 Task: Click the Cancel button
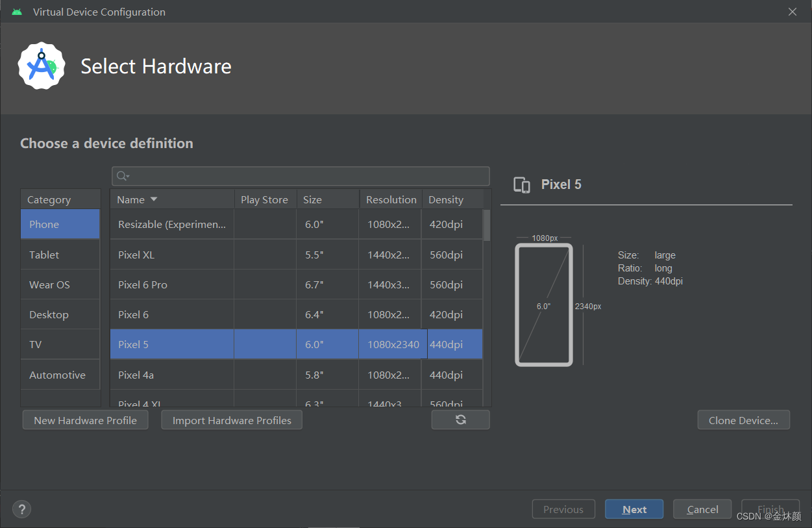[702, 509]
